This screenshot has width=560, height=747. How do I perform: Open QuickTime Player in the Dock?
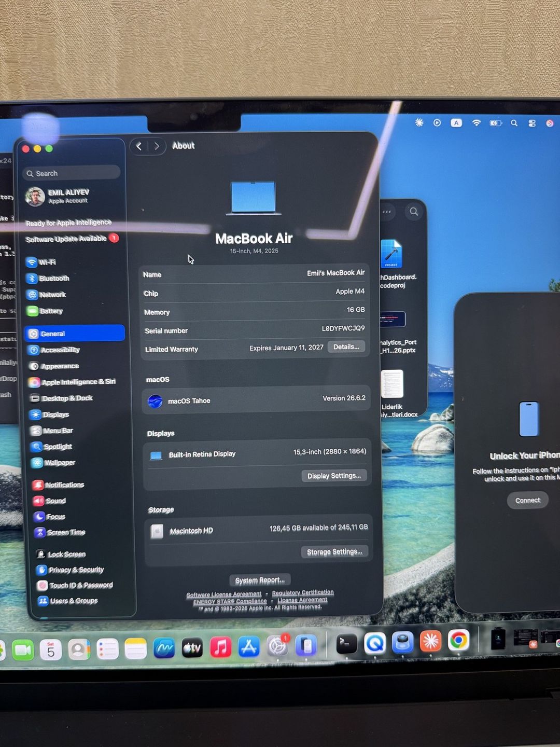375,644
